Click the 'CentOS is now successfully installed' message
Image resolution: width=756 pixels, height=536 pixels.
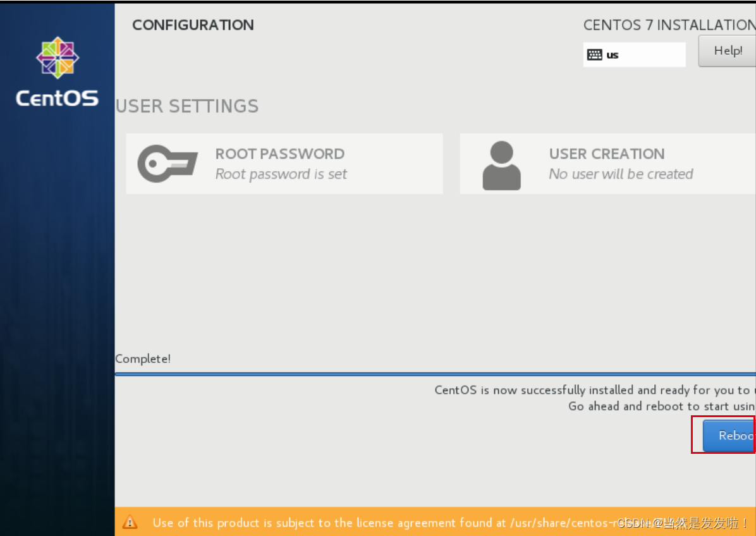595,390
